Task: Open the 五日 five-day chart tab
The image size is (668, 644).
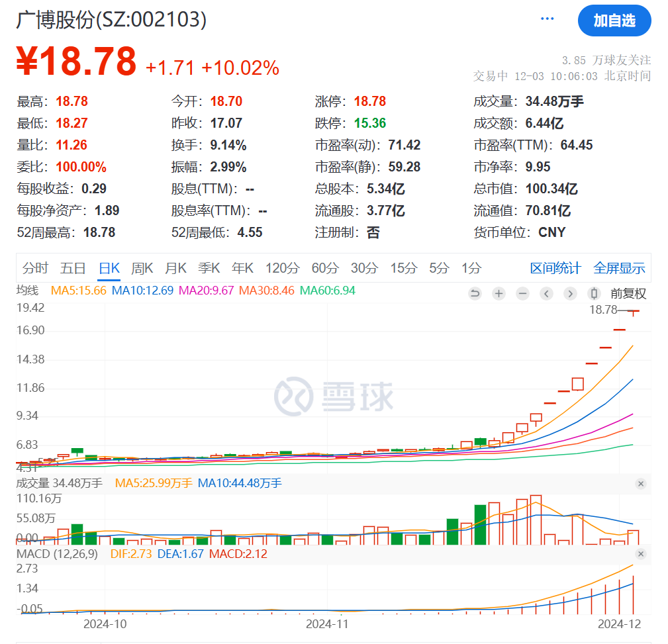Action: click(73, 268)
